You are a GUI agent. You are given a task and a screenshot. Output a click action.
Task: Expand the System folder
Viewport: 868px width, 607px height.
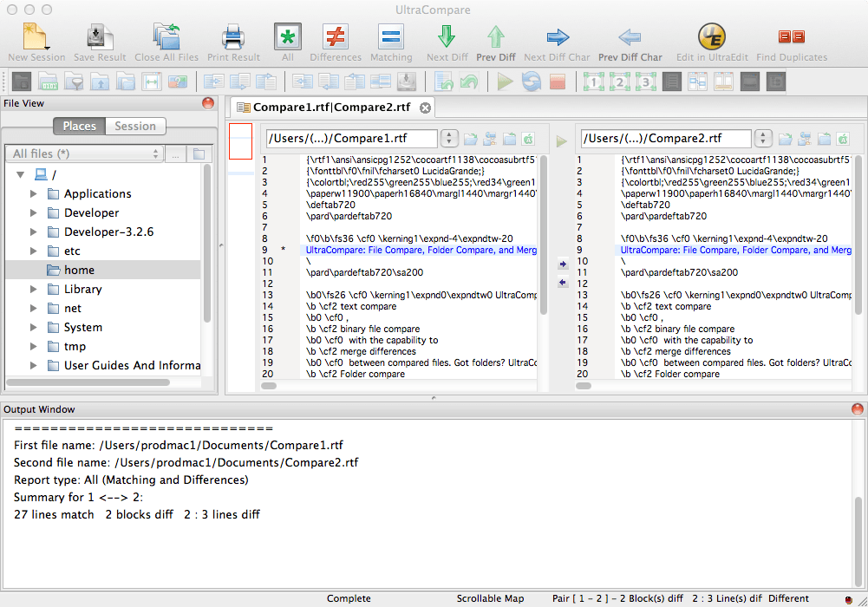[33, 327]
